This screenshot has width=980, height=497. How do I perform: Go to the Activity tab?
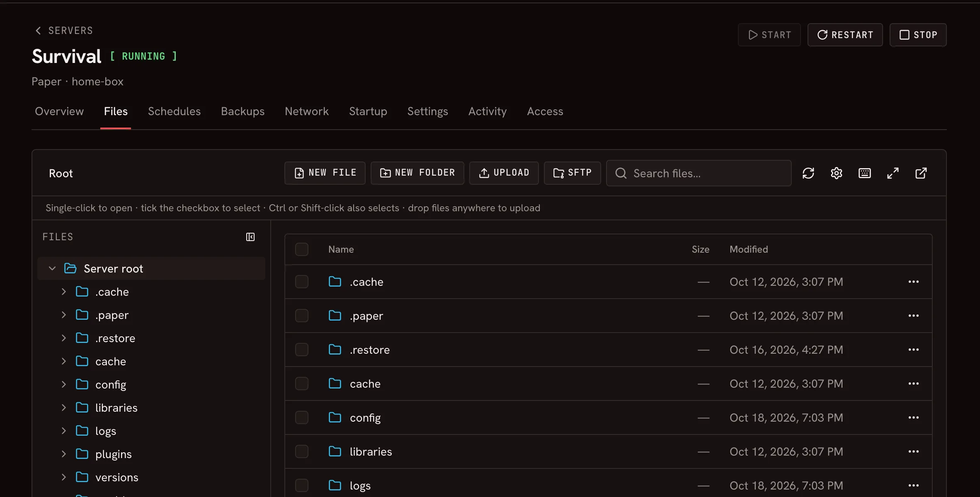click(488, 111)
